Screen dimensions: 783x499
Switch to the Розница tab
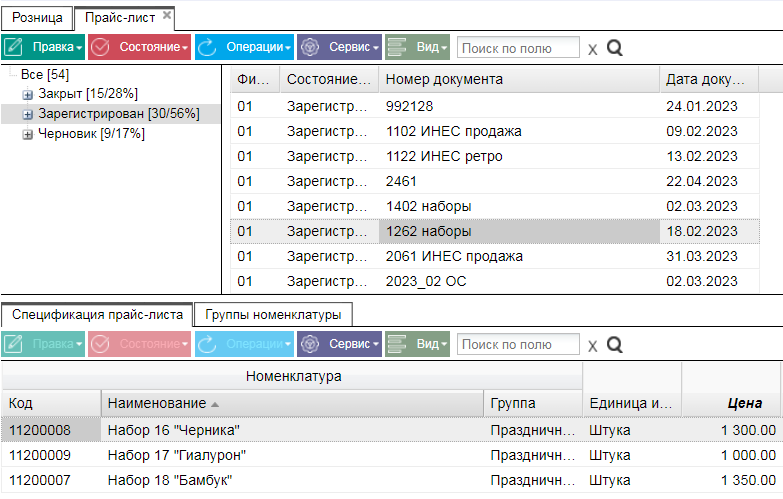click(37, 18)
